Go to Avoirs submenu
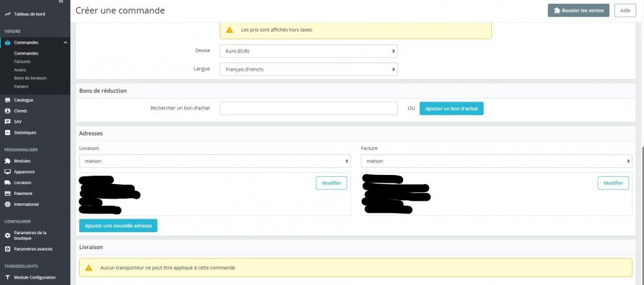 click(20, 69)
